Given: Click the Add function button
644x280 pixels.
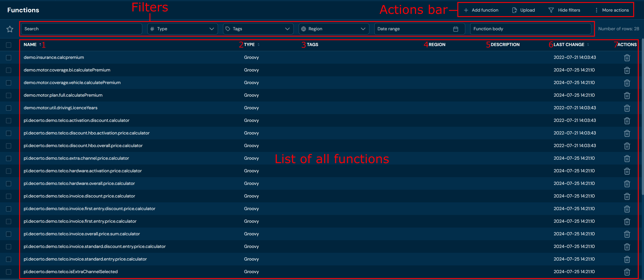Looking at the screenshot, I should coord(481,10).
